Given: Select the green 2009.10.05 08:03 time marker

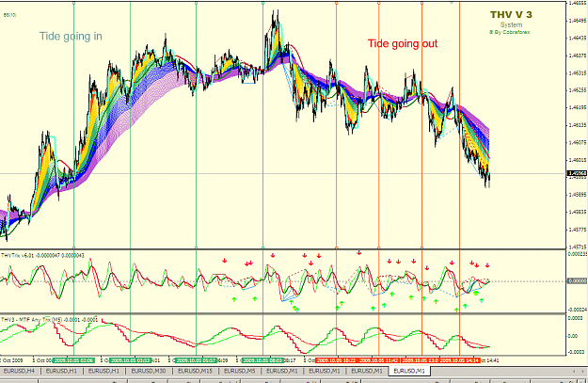Looking at the screenshot, I should pos(262,360).
